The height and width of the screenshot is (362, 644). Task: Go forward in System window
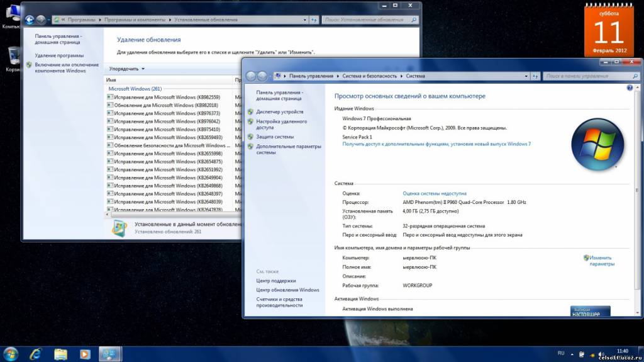pos(262,76)
